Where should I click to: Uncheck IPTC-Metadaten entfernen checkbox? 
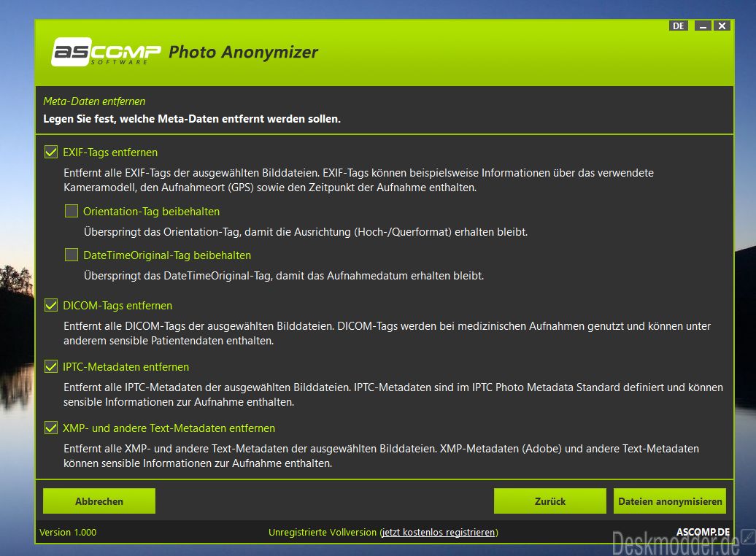[x=51, y=366]
